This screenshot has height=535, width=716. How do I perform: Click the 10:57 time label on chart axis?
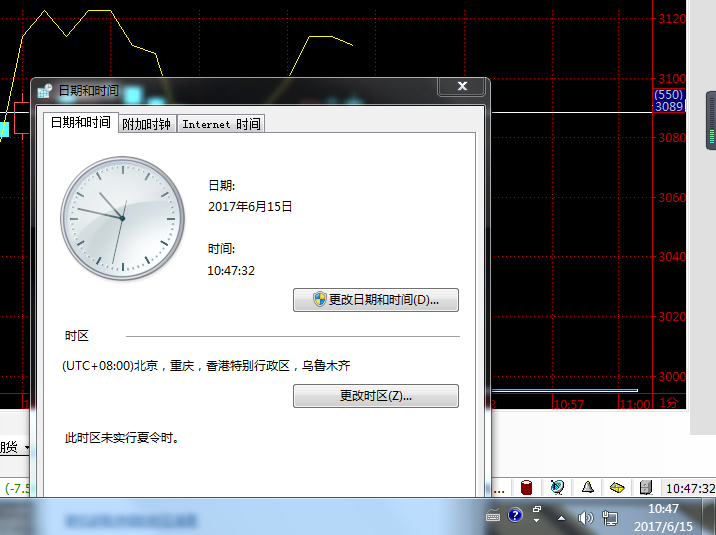tap(569, 404)
